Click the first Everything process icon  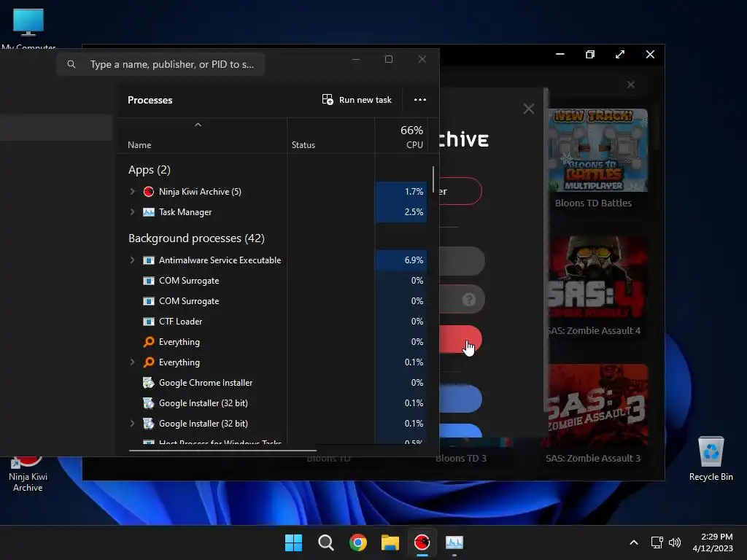pos(149,341)
